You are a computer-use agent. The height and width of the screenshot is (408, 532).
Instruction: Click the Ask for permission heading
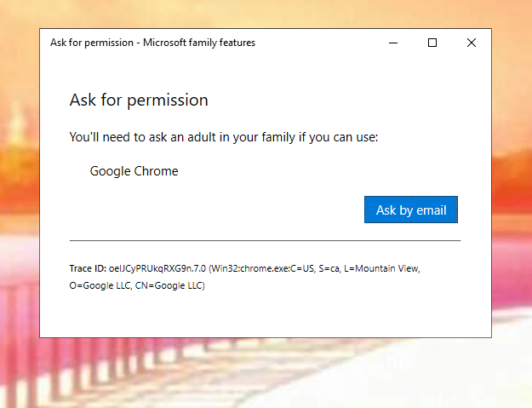click(x=139, y=101)
